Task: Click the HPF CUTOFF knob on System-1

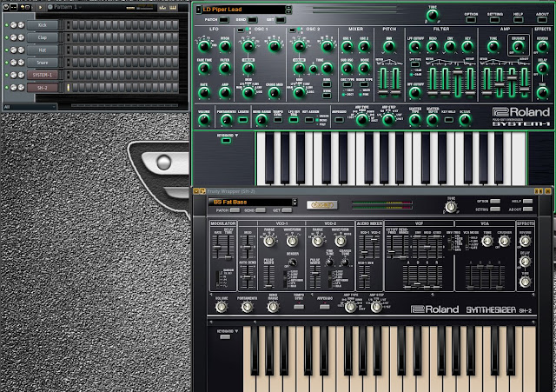Action: tap(415, 93)
